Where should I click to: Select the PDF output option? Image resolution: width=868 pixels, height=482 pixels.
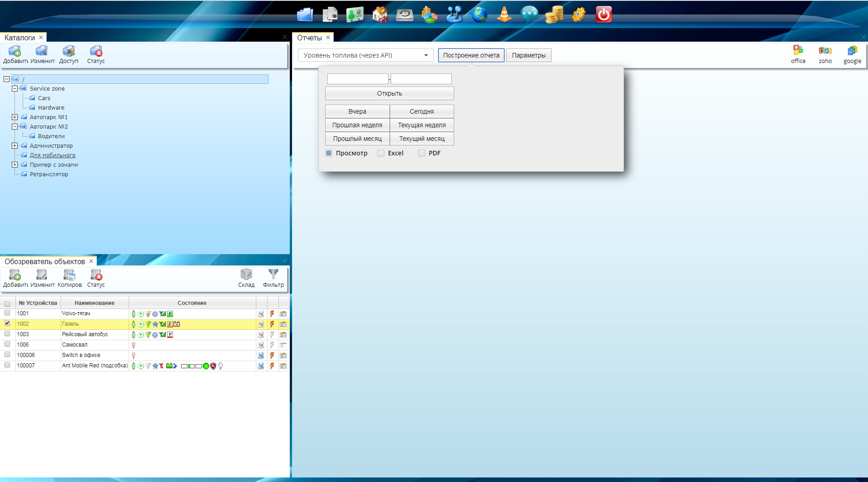pyautogui.click(x=422, y=153)
